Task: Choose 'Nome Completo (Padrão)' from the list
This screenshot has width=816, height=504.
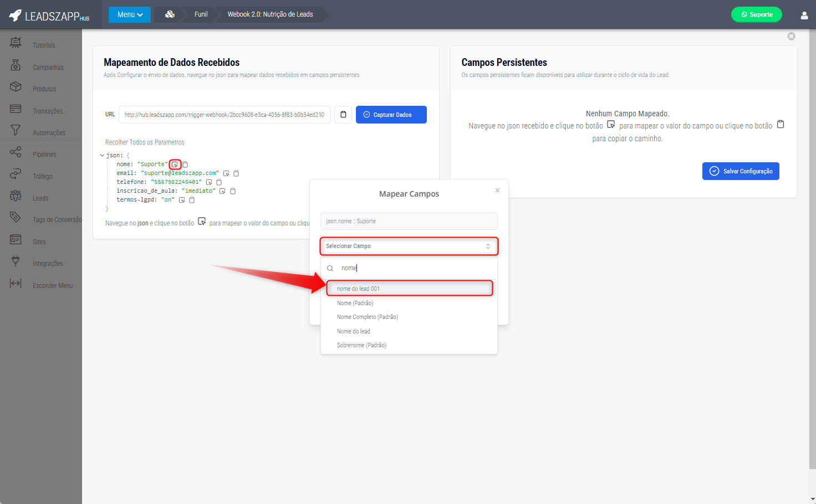Action: [x=367, y=317]
